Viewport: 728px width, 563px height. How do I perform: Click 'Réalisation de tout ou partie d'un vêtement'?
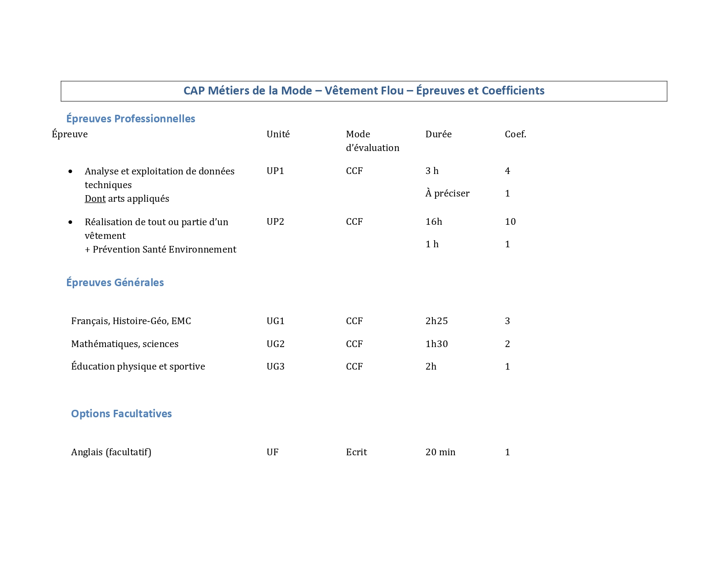[157, 229]
